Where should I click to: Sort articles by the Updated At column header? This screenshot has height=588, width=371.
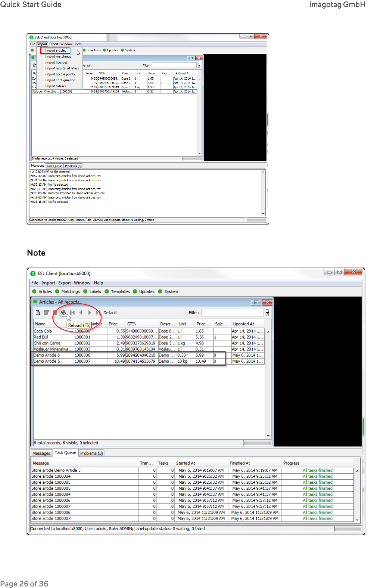point(248,324)
